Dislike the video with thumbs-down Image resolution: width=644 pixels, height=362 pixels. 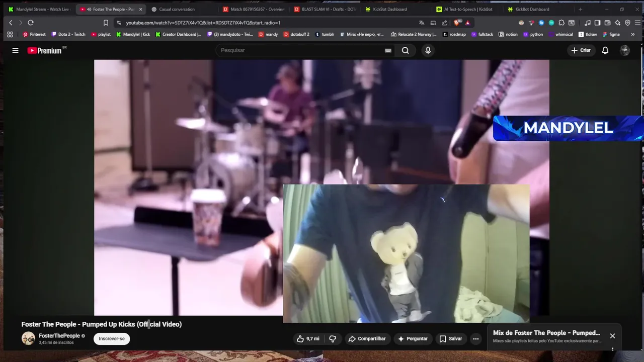333,339
